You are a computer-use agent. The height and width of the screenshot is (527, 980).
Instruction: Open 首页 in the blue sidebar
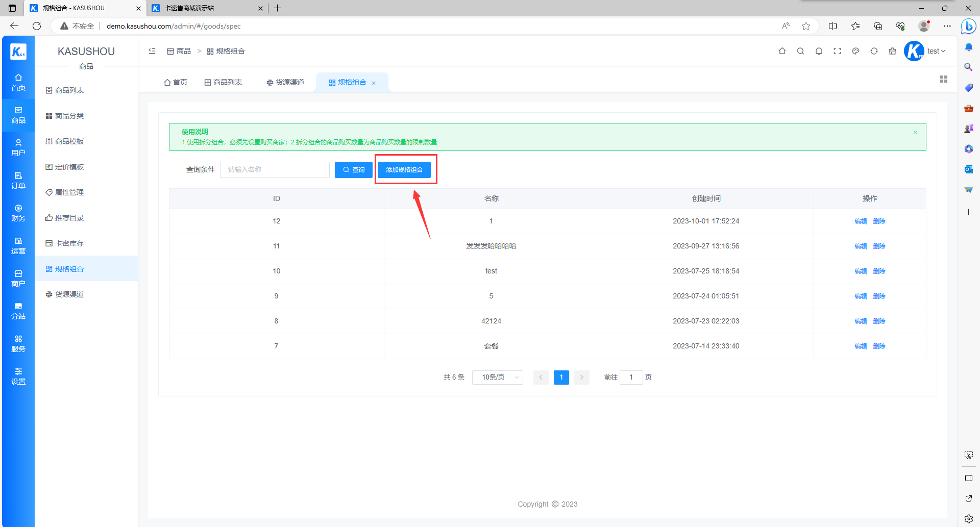pyautogui.click(x=18, y=83)
